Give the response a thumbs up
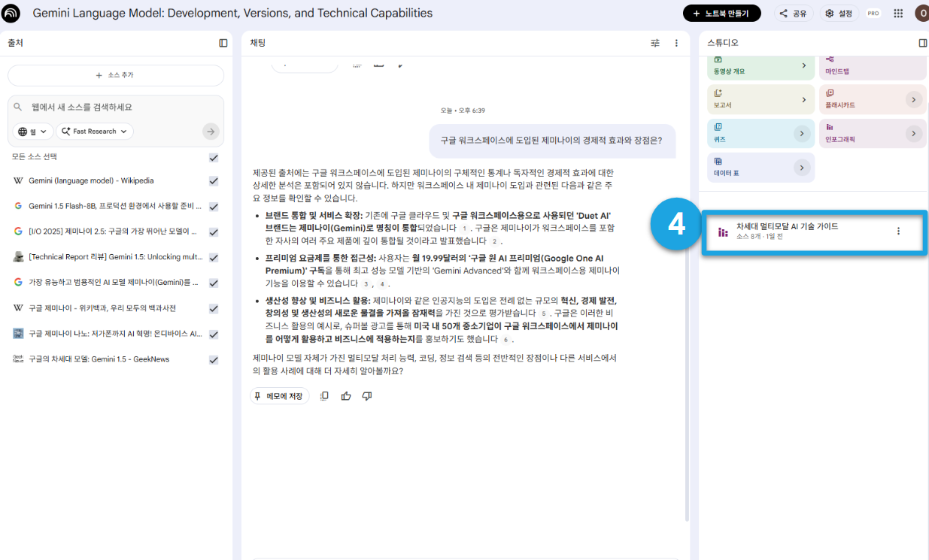 pos(346,396)
